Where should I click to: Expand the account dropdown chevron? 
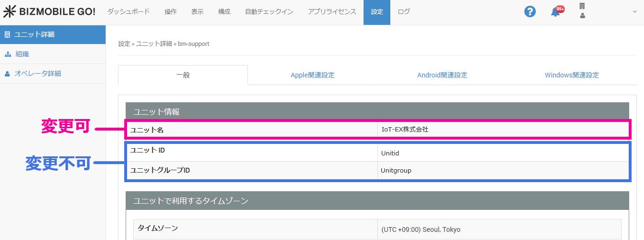[634, 12]
